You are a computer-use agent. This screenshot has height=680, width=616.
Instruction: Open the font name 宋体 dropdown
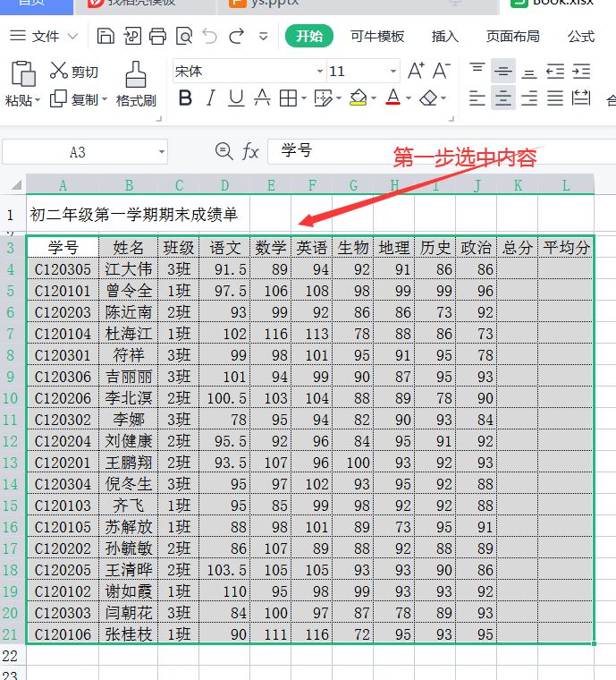click(320, 71)
